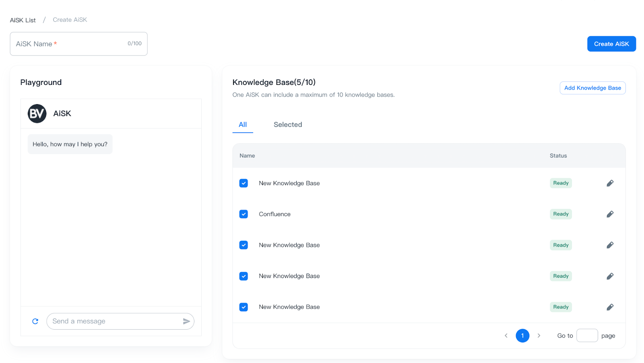Click edit pencil on fourth knowledge base row
This screenshot has width=644, height=363.
tap(610, 276)
